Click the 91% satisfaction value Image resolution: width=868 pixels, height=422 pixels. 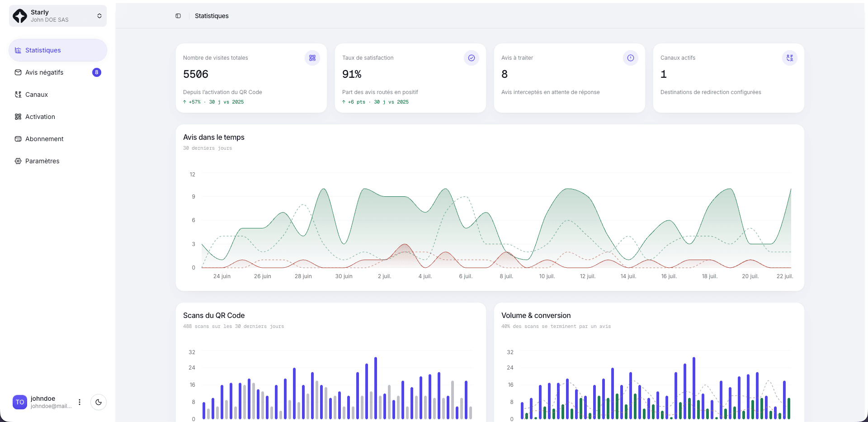pos(352,74)
